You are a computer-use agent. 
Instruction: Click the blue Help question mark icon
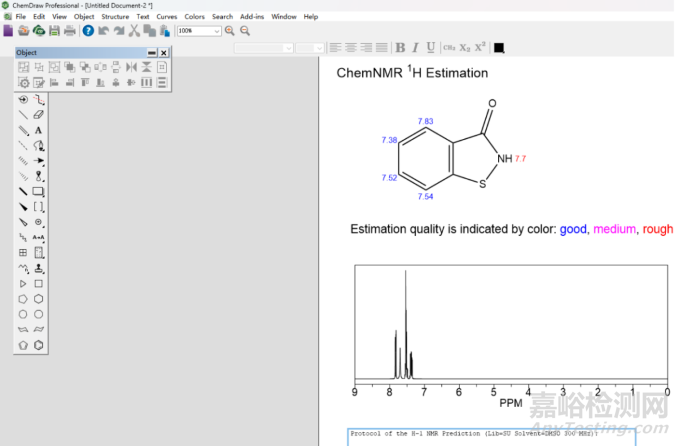point(88,31)
